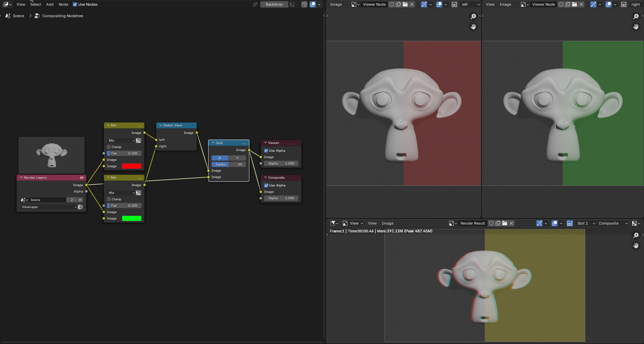Open the blend mode dropdown on the Mix node

click(120, 140)
